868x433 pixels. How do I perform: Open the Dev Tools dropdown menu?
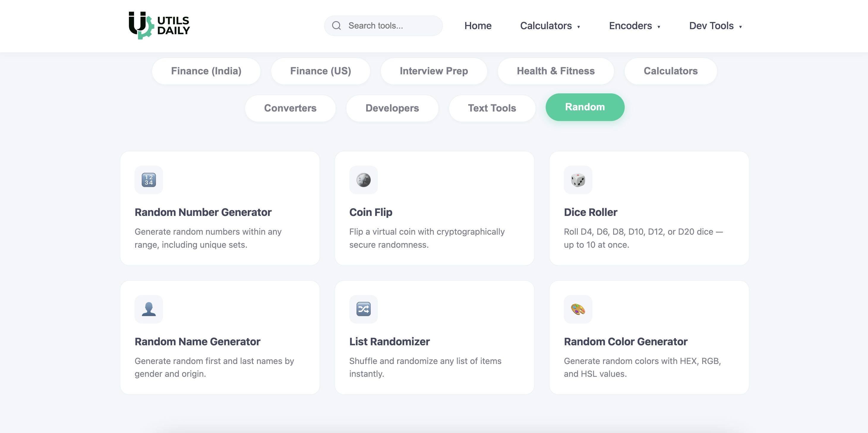coord(715,26)
